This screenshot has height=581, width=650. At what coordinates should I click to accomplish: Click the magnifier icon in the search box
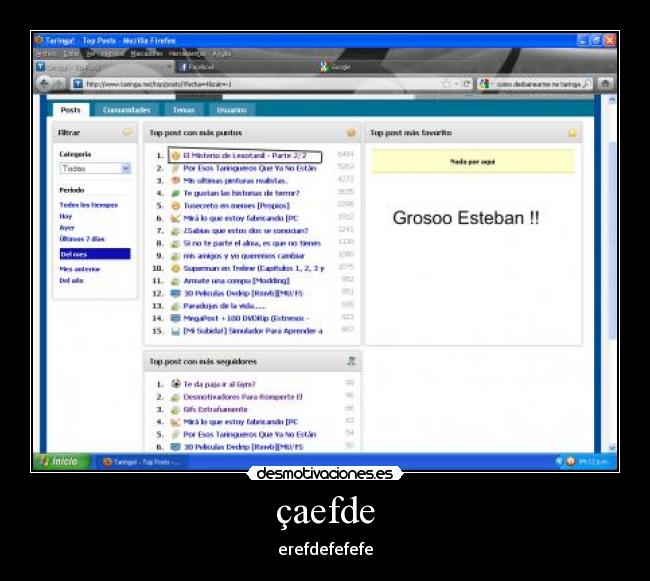point(586,84)
